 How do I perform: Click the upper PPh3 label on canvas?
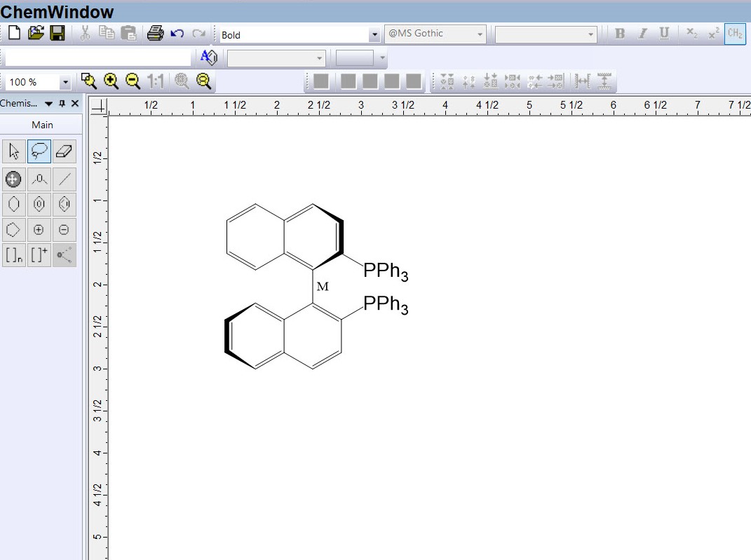[x=385, y=272]
